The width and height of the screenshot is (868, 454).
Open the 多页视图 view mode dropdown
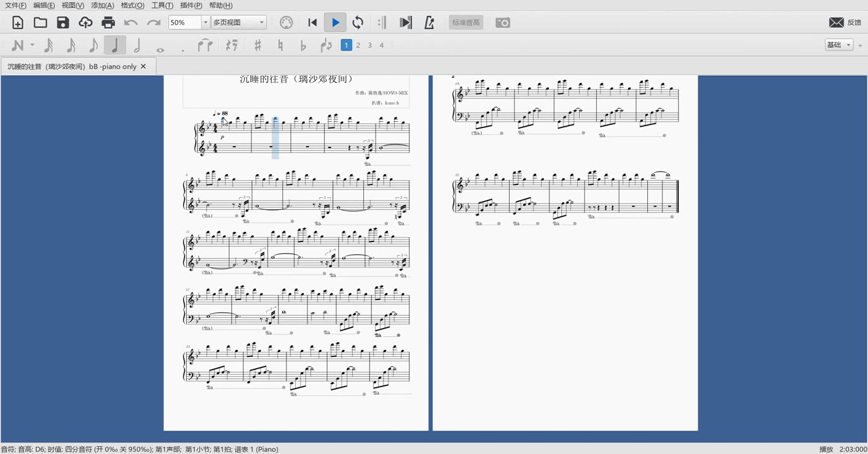click(x=238, y=23)
